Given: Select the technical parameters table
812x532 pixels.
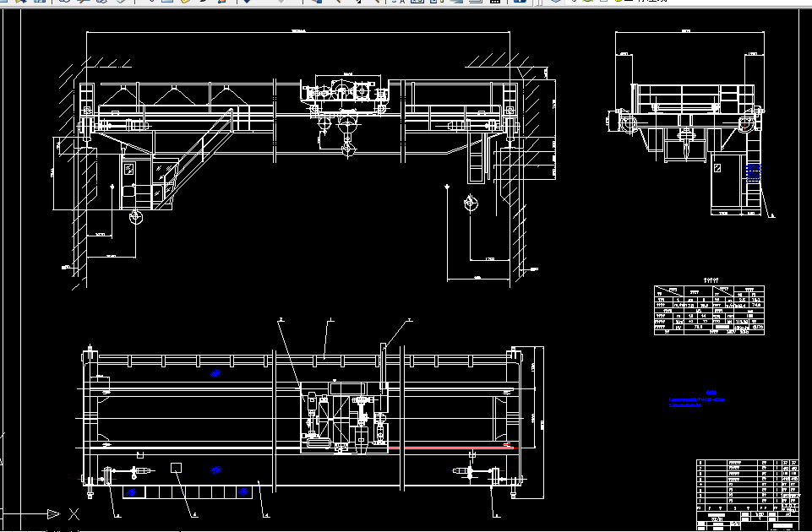Looking at the screenshot, I should click(709, 309).
